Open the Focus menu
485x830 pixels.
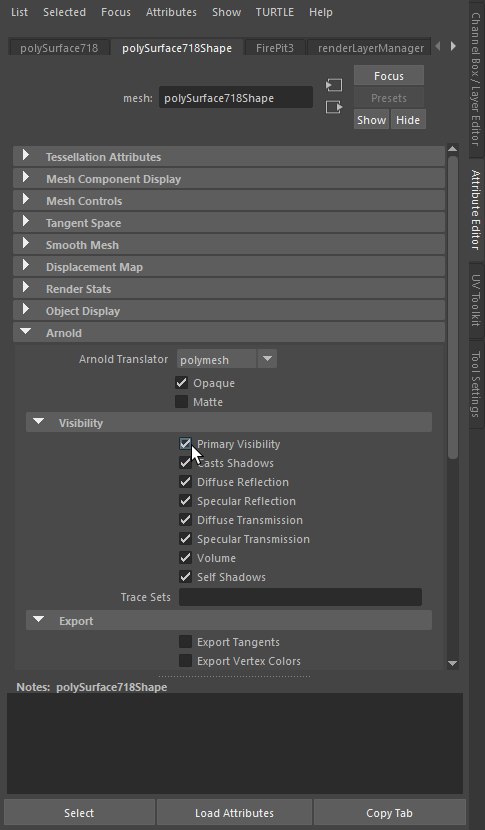116,12
